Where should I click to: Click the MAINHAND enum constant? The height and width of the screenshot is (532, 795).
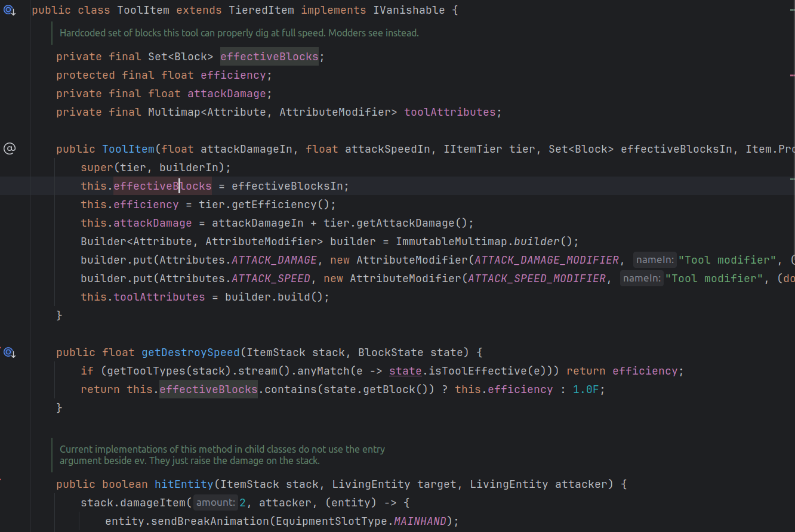[x=420, y=521]
